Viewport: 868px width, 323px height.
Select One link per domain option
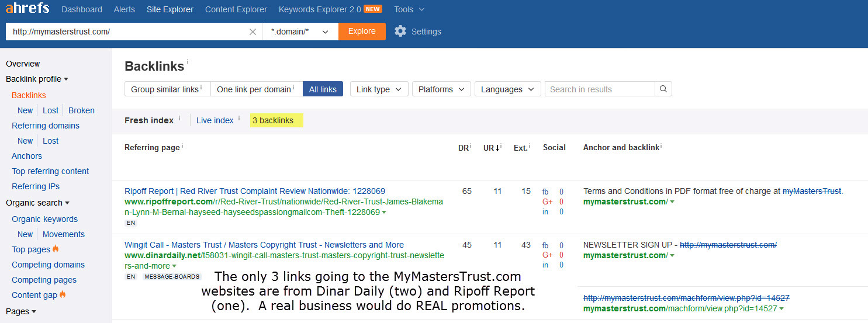pos(257,89)
